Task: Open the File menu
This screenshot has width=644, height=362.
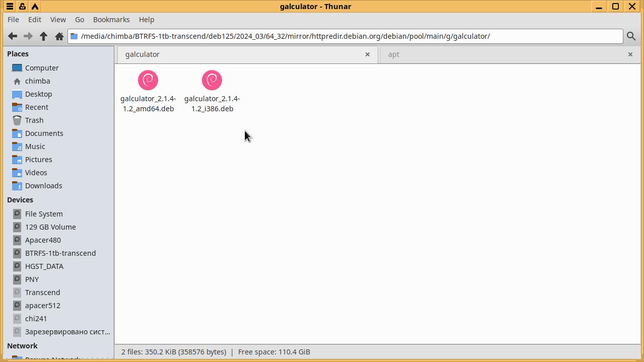Action: pyautogui.click(x=14, y=20)
